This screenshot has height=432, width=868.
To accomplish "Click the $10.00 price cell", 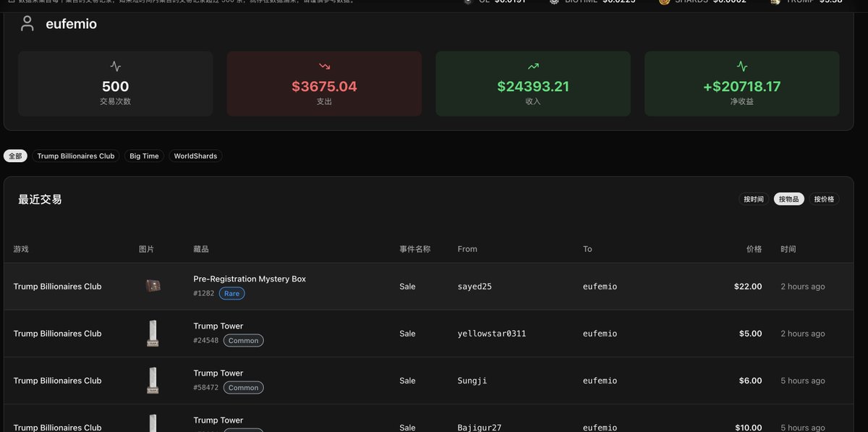I will click(x=748, y=427).
